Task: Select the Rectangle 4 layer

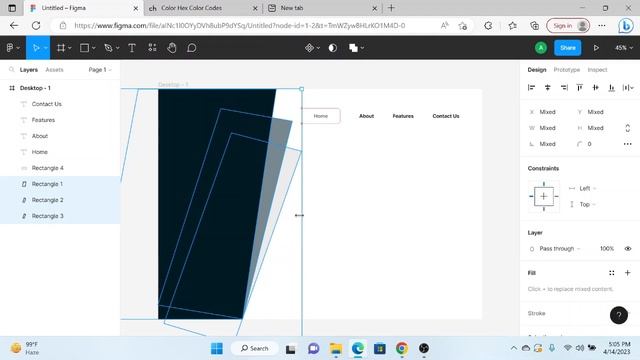Action: click(47, 168)
